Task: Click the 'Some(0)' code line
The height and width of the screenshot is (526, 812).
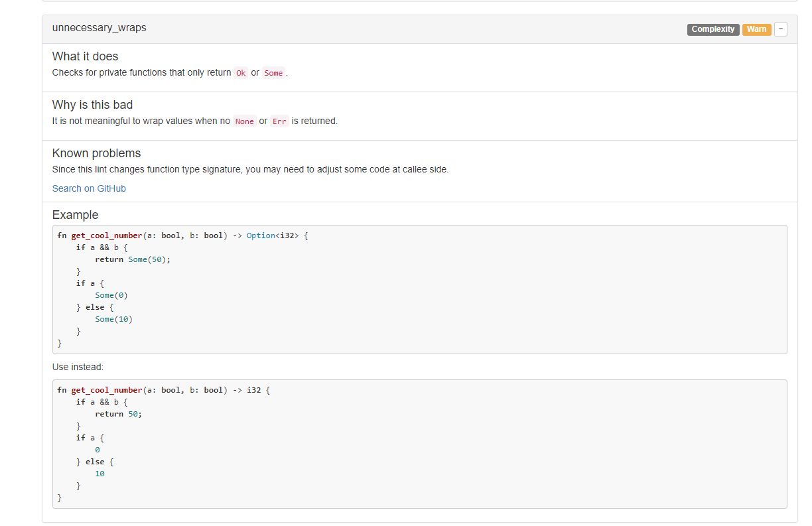Action: coord(111,295)
